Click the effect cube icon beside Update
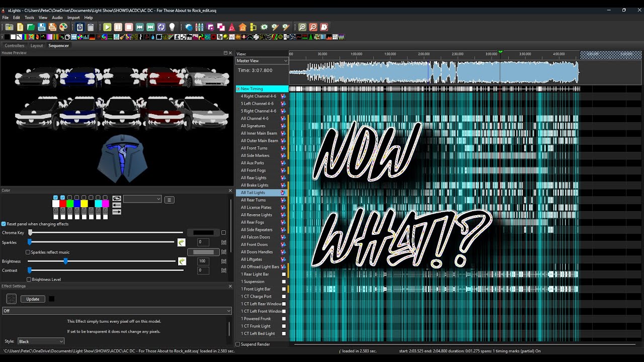The height and width of the screenshot is (362, 644). [x=11, y=299]
